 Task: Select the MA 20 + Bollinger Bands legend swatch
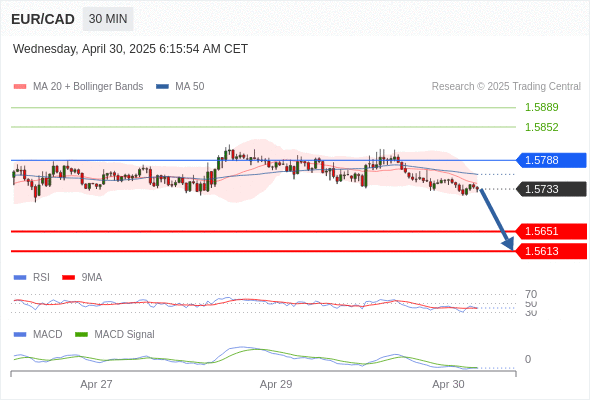[x=20, y=87]
